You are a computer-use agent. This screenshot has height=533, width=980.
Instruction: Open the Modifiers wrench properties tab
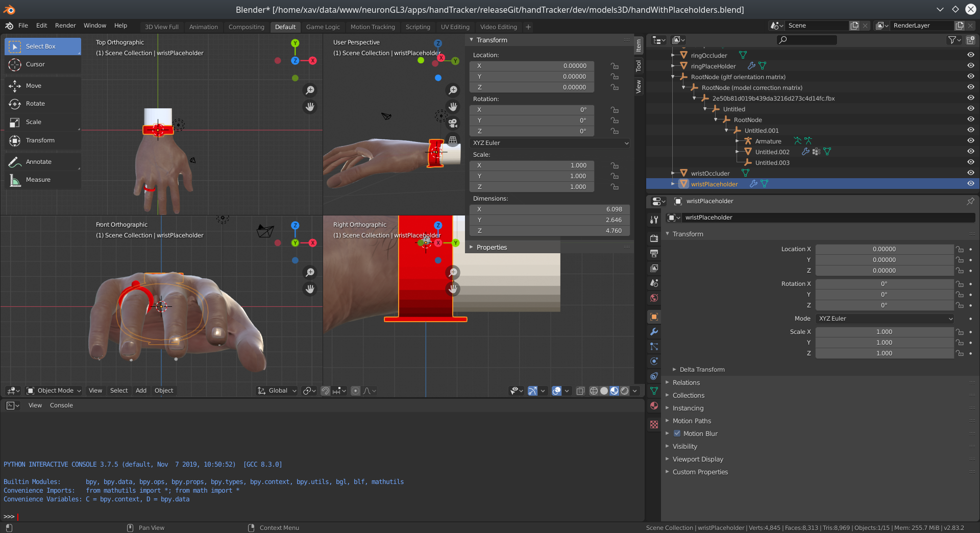pos(654,332)
